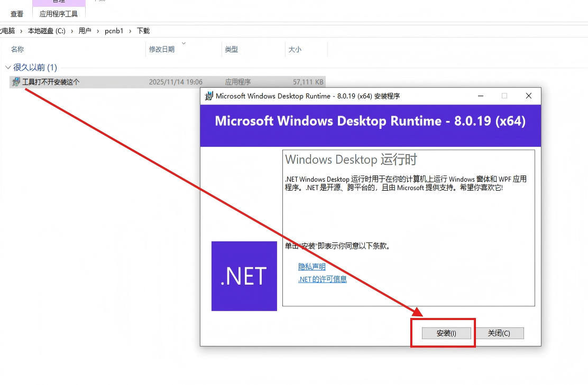
Task: Open the .NET 的许可信息 link
Action: 323,279
